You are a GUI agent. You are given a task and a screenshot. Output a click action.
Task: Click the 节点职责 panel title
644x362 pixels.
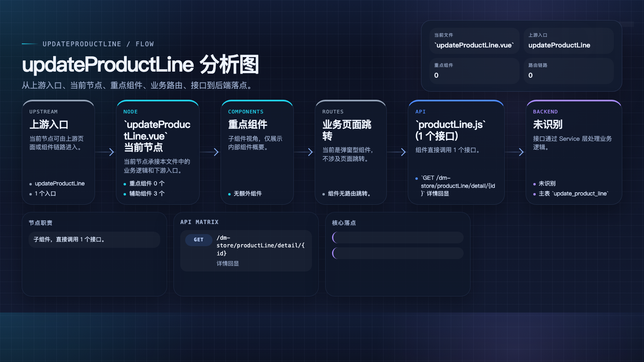(x=40, y=223)
